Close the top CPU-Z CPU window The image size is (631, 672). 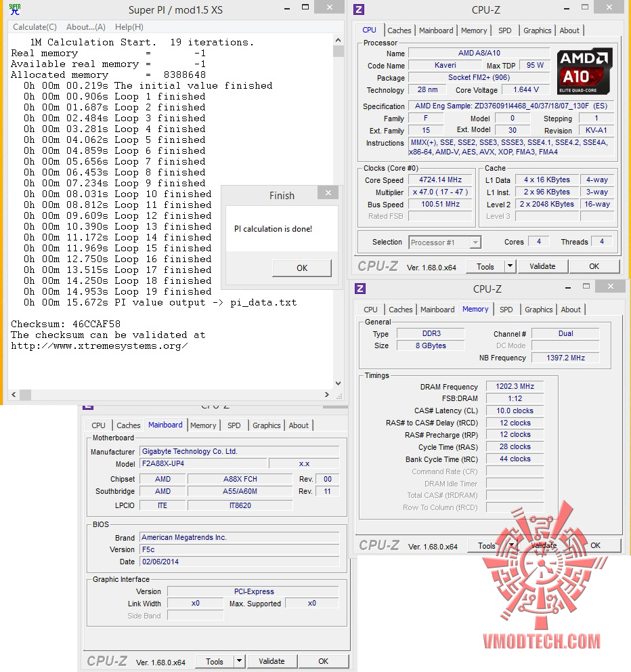[x=609, y=7]
